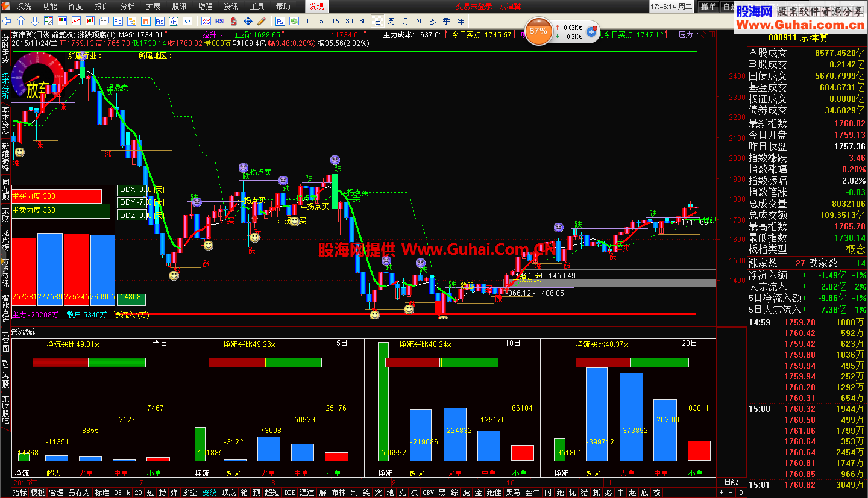Click the orange document toolbar icon
Image resolution: width=868 pixels, height=498 pixels.
coord(145,21)
